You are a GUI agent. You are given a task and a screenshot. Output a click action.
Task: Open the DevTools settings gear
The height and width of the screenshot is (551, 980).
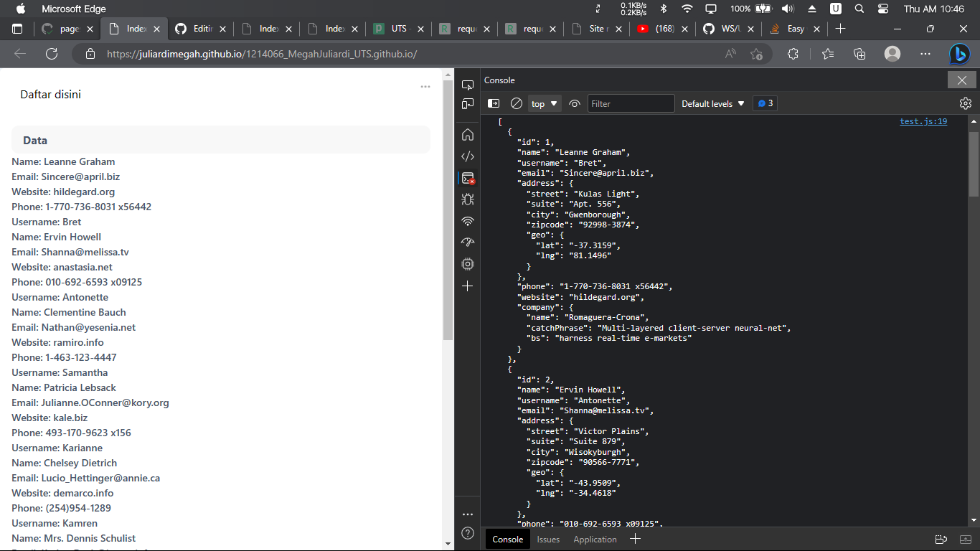coord(965,103)
